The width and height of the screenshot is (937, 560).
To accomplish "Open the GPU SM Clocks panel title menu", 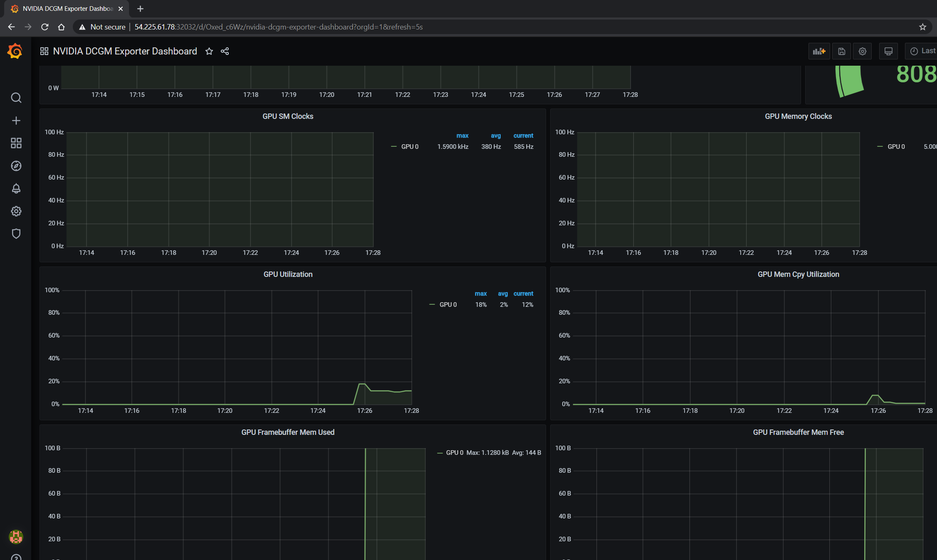I will (x=288, y=116).
